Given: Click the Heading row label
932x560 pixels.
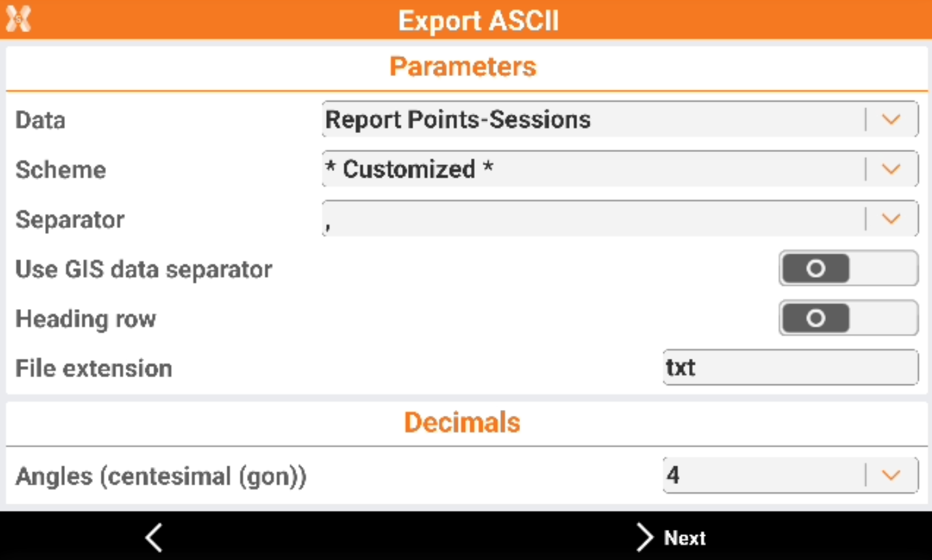Looking at the screenshot, I should click(86, 319).
